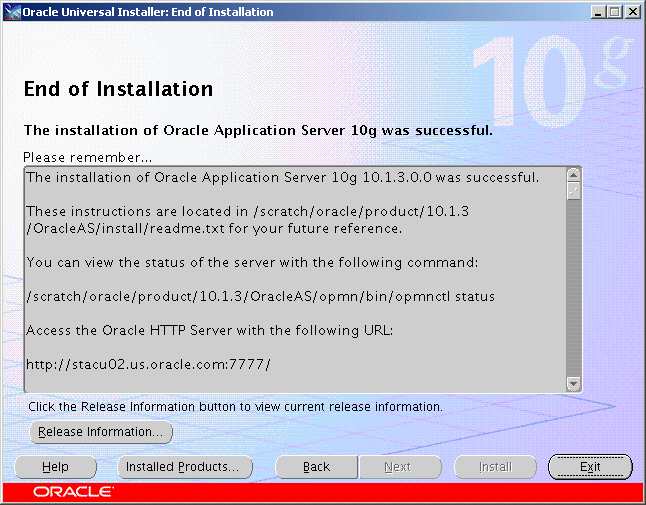Click first line mentioning 10.1.3.0.0 in text box
This screenshot has height=505, width=646.
[x=283, y=178]
